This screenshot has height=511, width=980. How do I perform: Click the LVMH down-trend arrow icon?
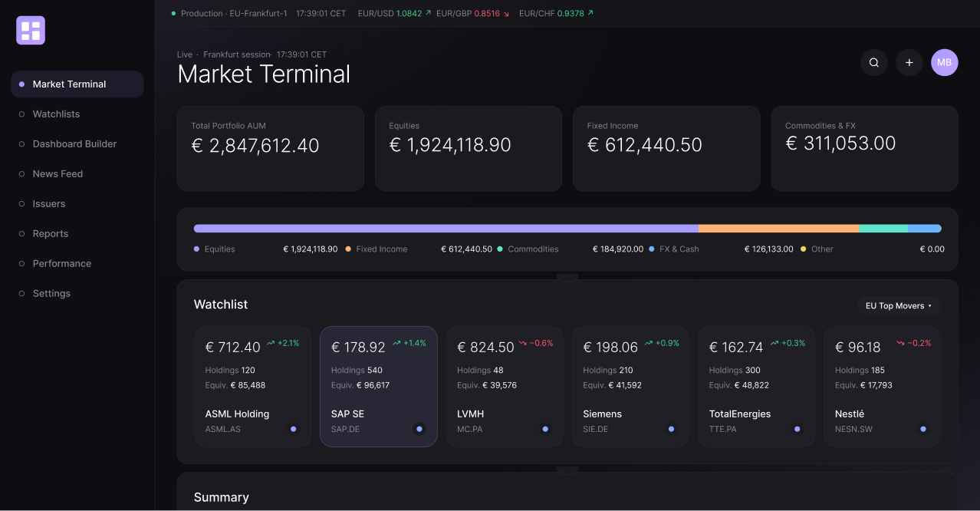coord(522,343)
